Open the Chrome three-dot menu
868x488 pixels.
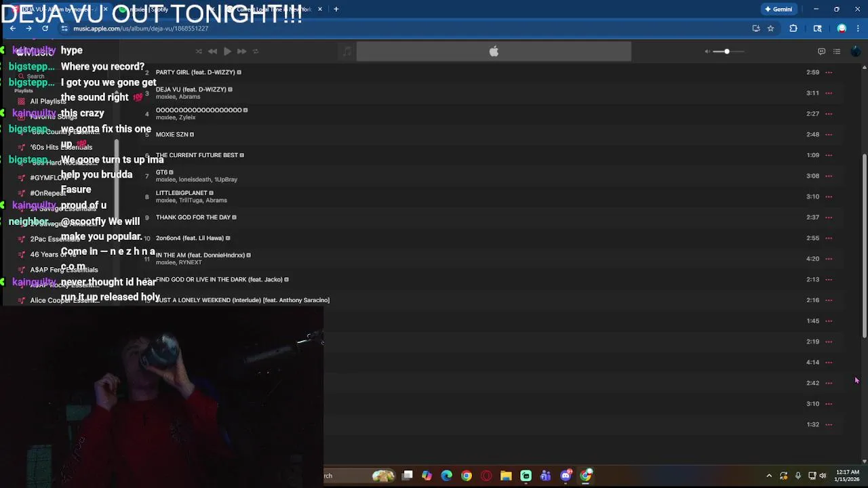pyautogui.click(x=858, y=28)
